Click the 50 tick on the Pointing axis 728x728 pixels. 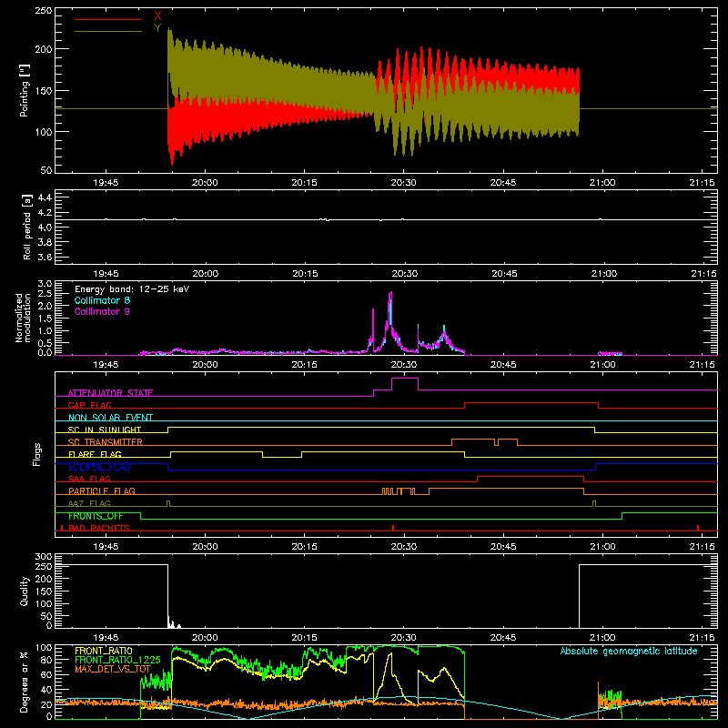(x=46, y=170)
